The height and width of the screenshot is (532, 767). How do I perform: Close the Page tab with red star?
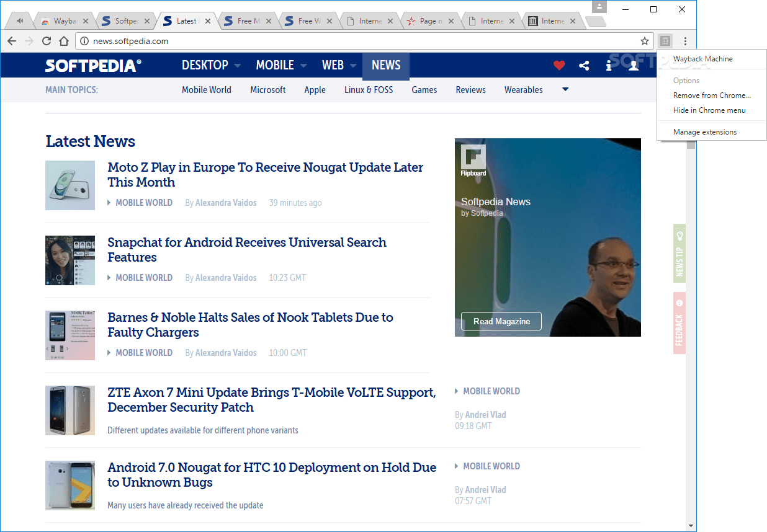pos(451,21)
